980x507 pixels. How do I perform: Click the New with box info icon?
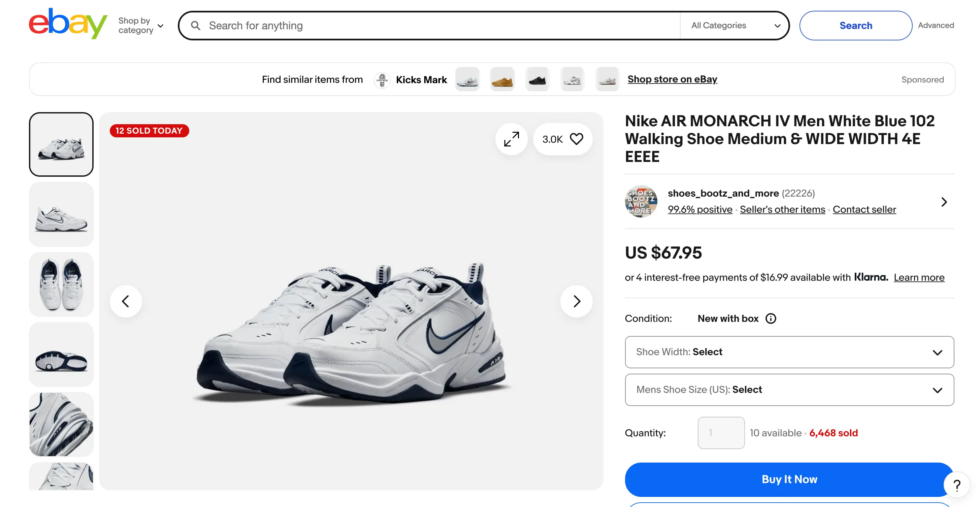(x=771, y=318)
